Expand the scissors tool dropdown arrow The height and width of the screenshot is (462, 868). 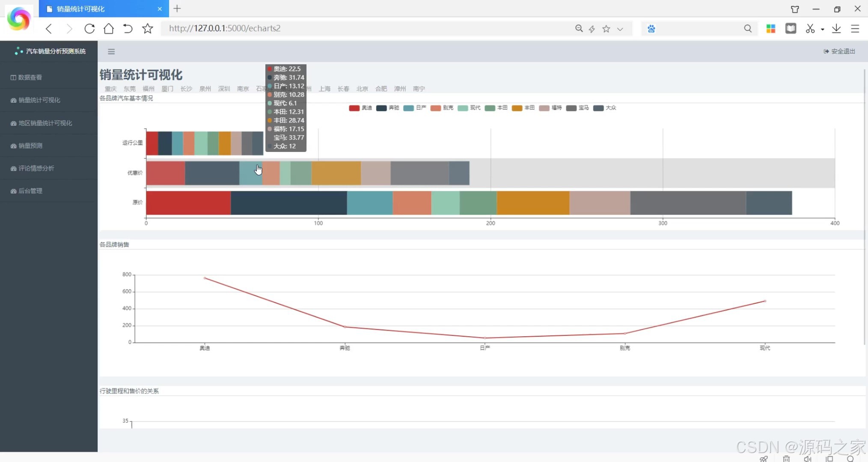tap(823, 29)
